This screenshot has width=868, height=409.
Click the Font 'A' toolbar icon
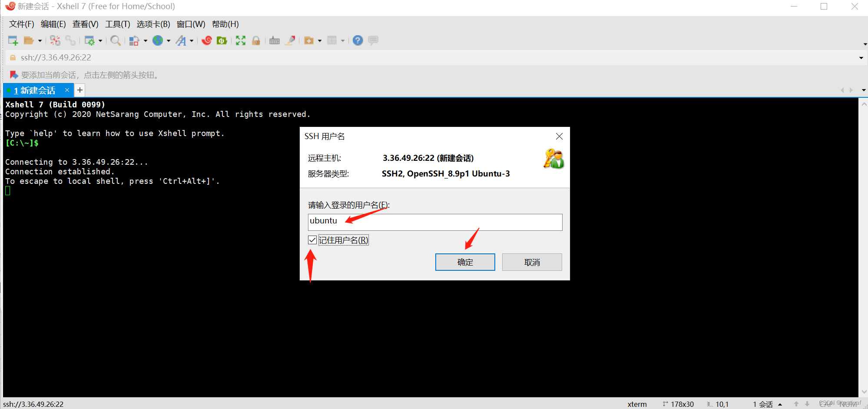click(x=181, y=40)
